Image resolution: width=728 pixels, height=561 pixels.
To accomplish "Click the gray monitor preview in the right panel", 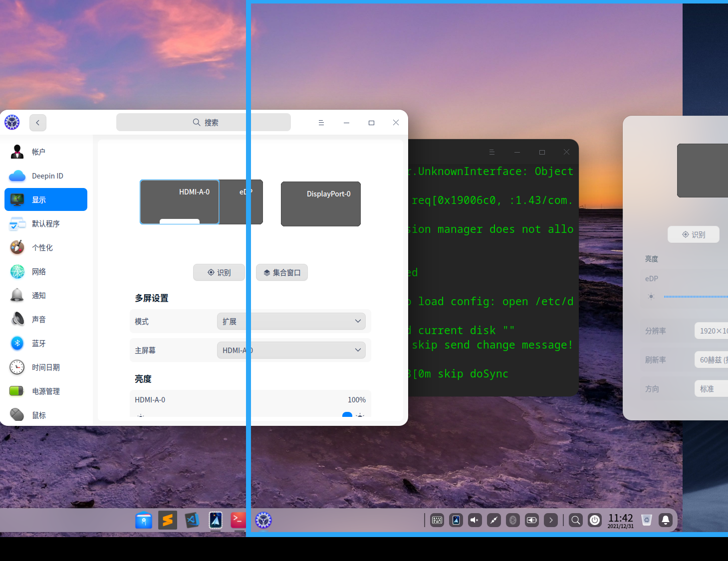I will click(x=703, y=171).
